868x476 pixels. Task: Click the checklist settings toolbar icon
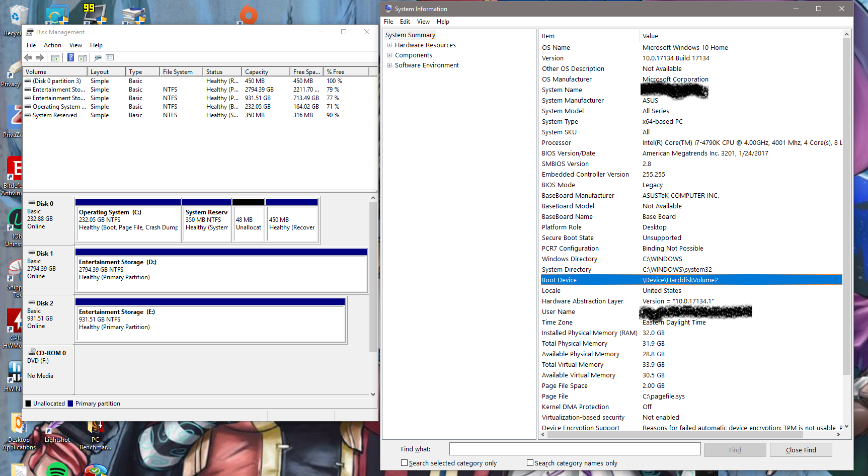pos(110,58)
